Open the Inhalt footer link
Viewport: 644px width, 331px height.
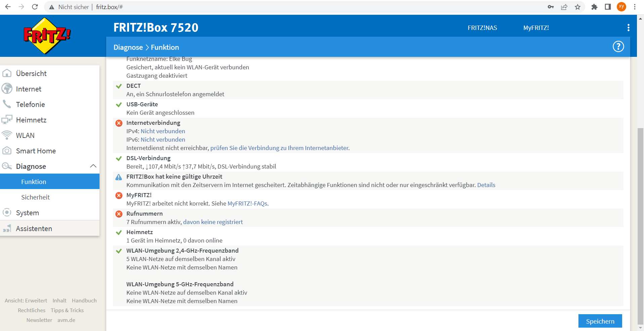pyautogui.click(x=59, y=300)
